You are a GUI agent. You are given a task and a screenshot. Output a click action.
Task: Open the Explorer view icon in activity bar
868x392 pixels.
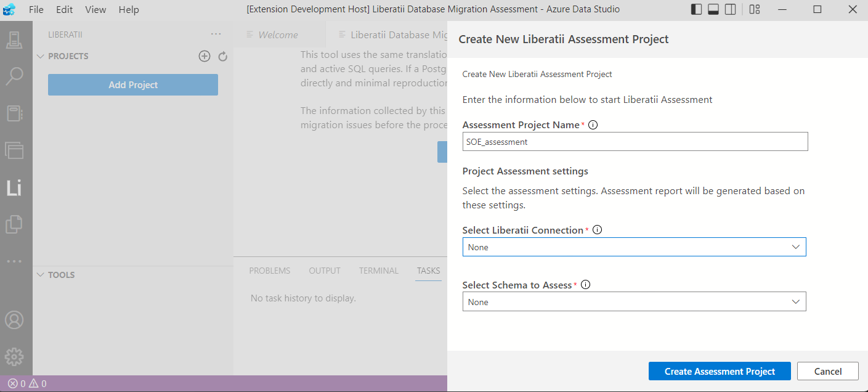[x=14, y=150]
